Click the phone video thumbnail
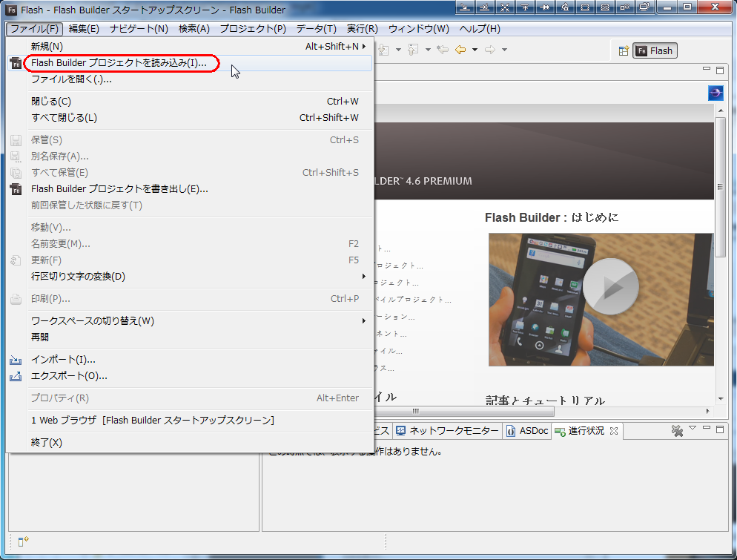The height and width of the screenshot is (560, 737). (x=601, y=300)
